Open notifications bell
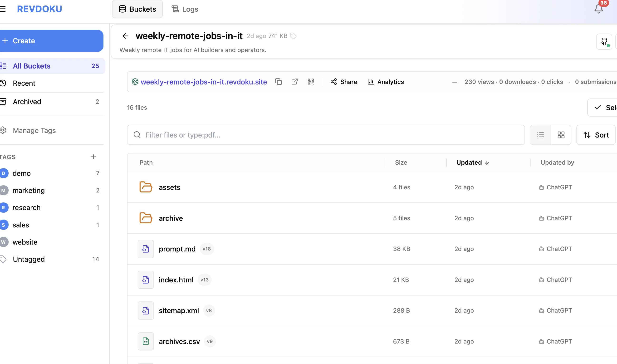This screenshot has width=617, height=364. pyautogui.click(x=599, y=9)
